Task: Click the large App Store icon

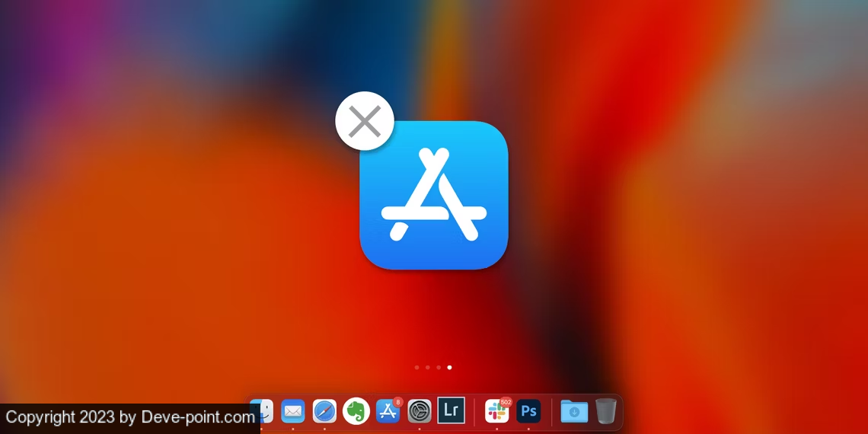Action: [434, 195]
